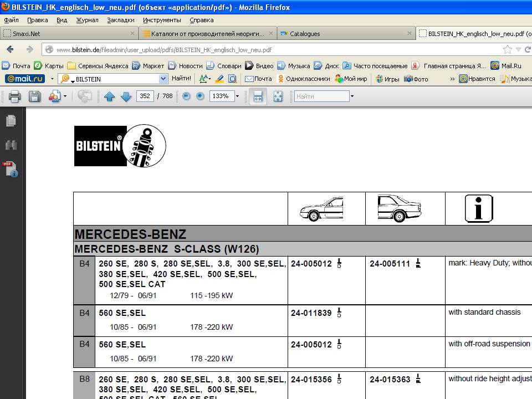Image resolution: width=532 pixels, height=399 pixels.
Task: Open the dropdown arrow next to the @mail.ru logo
Action: pos(52,79)
